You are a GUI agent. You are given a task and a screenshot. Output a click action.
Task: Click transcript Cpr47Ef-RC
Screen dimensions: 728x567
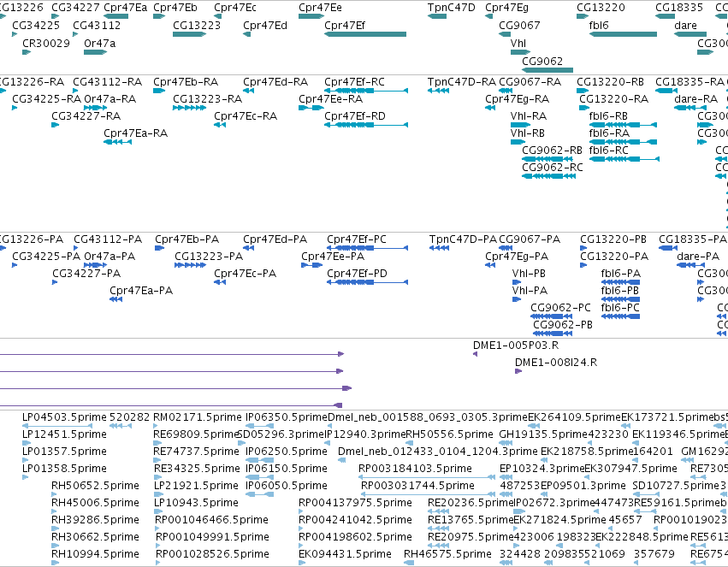pos(366,91)
